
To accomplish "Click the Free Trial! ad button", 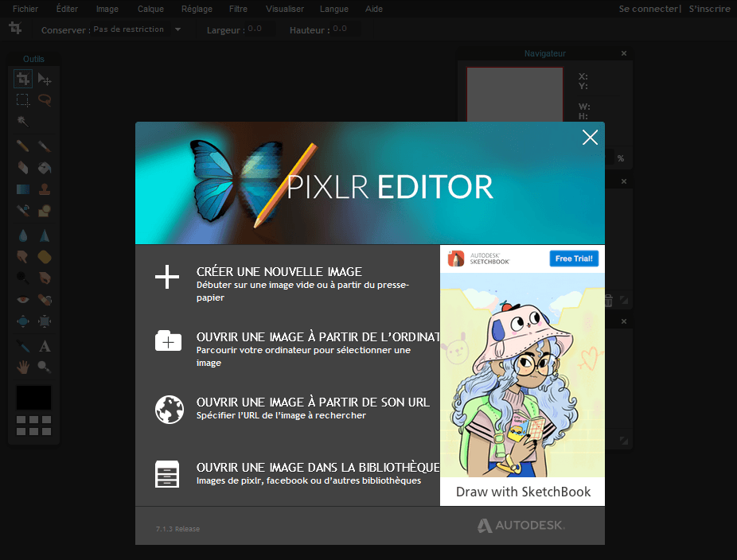I will click(574, 259).
